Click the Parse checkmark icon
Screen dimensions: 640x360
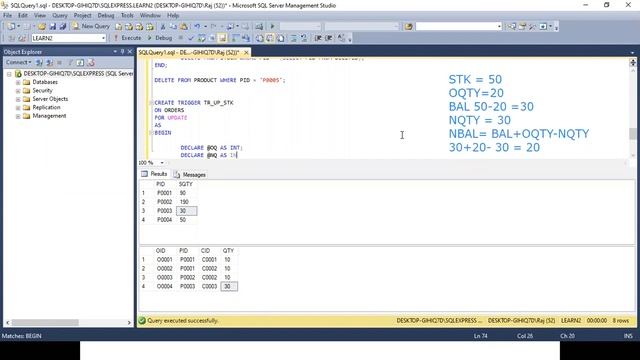(x=191, y=38)
